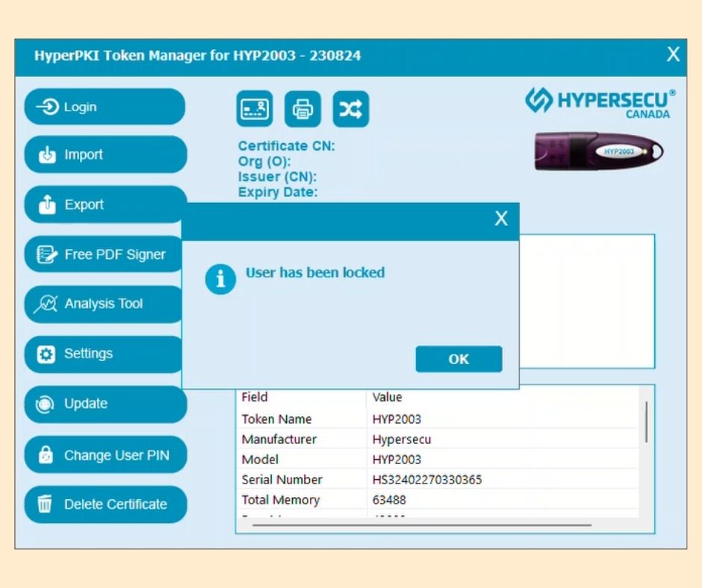Click the Login button

tap(105, 107)
